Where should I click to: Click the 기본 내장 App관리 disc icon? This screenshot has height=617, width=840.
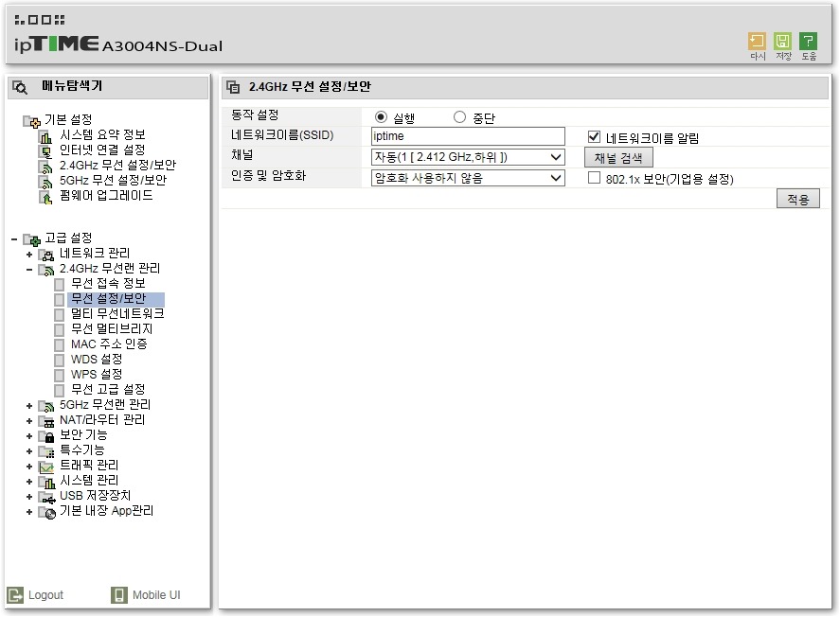pyautogui.click(x=46, y=513)
